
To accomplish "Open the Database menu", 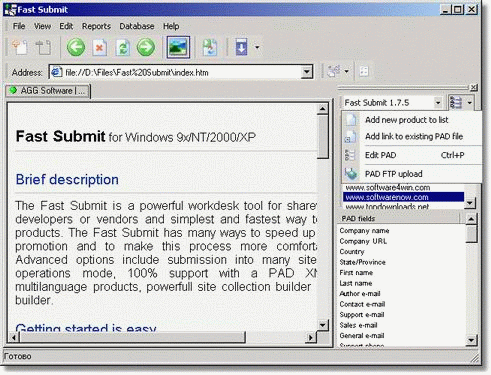I will coord(137,26).
